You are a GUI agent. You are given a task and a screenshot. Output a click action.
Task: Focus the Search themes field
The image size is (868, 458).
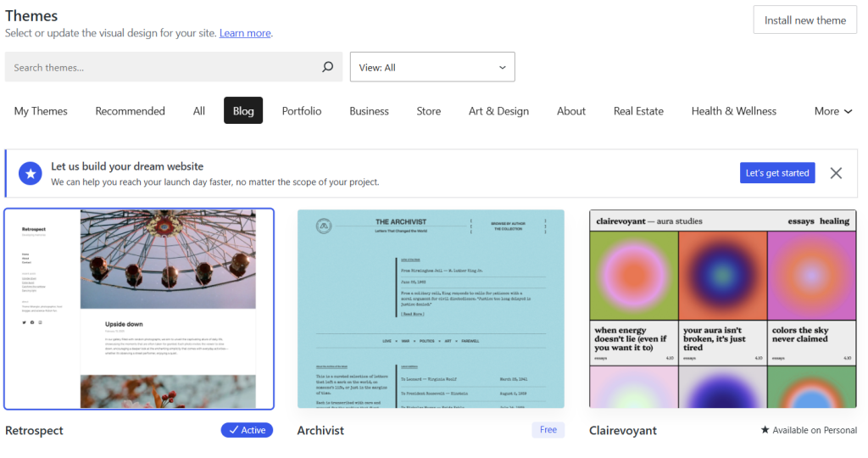(174, 67)
